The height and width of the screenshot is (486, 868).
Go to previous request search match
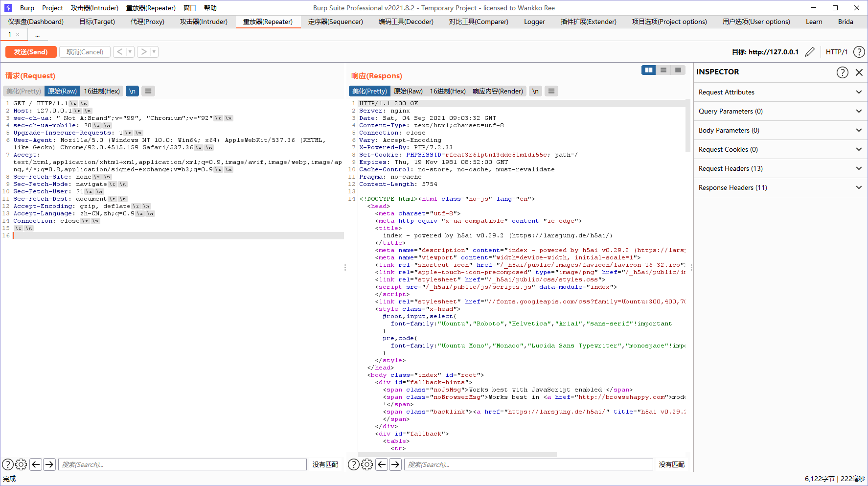pyautogui.click(x=36, y=464)
